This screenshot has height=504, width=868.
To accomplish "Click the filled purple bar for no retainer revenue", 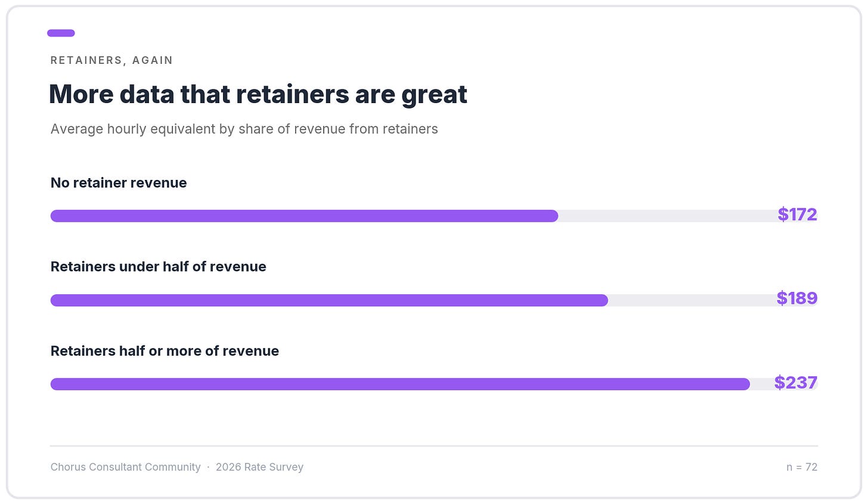I will [x=304, y=216].
